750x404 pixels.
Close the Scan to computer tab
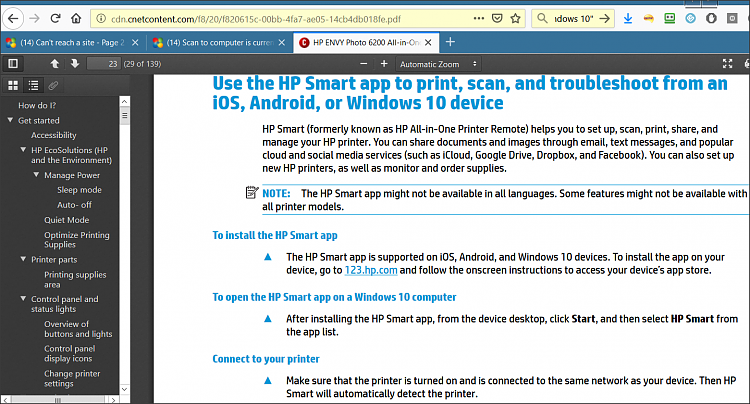[x=282, y=43]
